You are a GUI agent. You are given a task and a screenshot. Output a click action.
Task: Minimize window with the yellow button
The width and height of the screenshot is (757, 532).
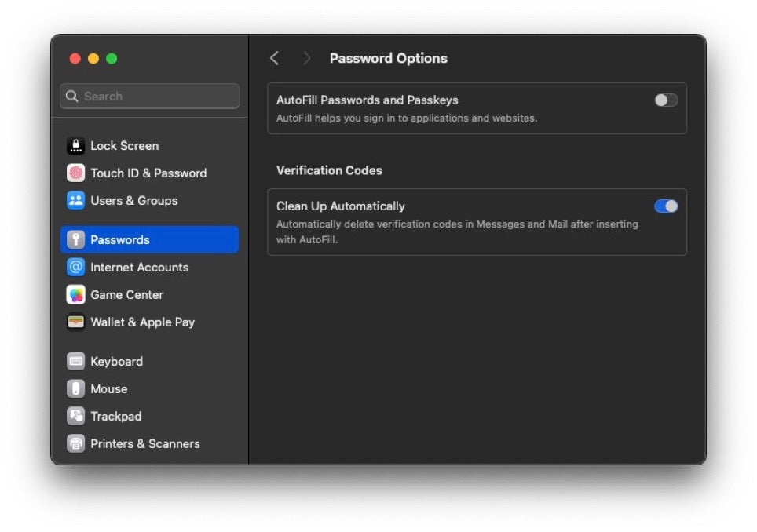point(93,59)
